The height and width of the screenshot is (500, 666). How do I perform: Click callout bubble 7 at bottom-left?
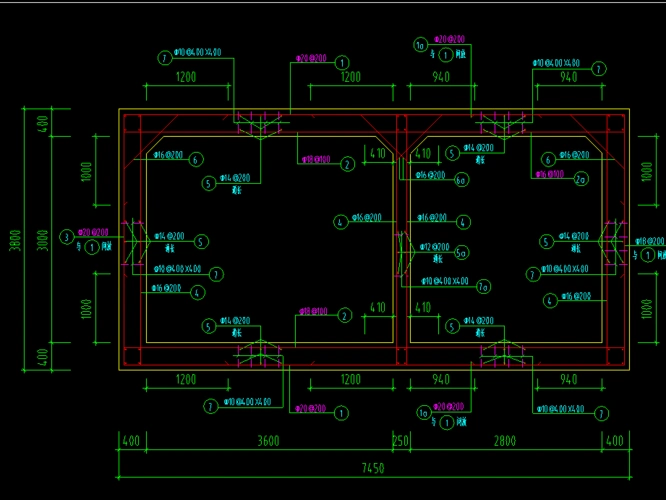point(211,406)
